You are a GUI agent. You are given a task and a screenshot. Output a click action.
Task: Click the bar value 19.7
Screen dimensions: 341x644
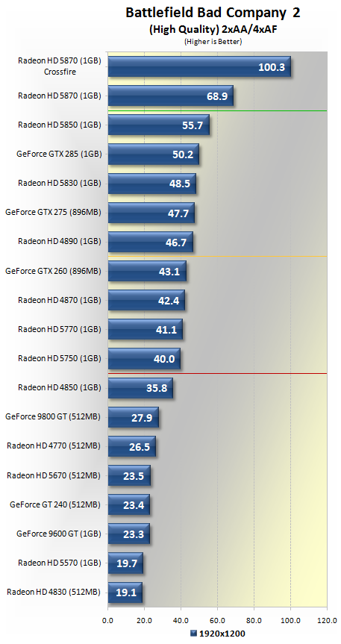pos(127,563)
